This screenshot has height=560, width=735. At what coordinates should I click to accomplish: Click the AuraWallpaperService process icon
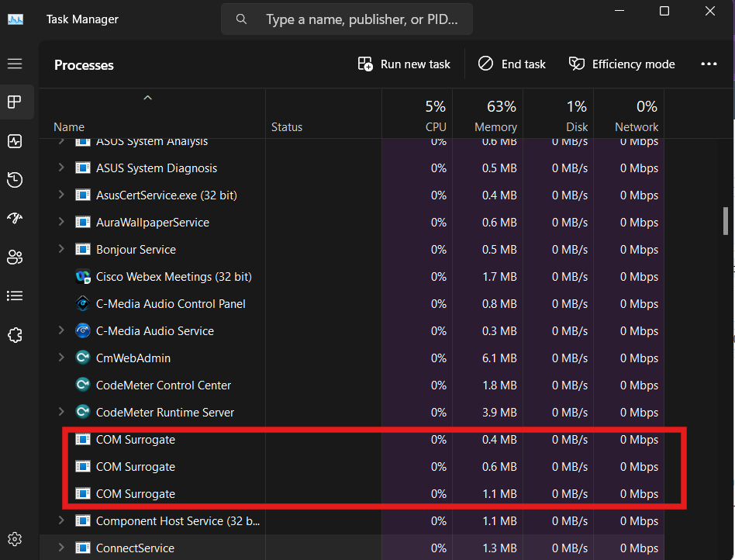83,222
